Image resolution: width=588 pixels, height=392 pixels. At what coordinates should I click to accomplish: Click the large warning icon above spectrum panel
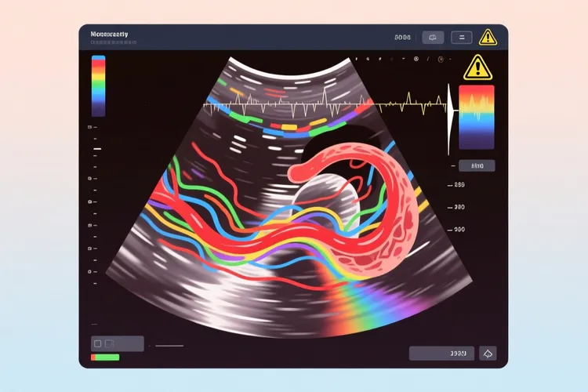coord(476,68)
